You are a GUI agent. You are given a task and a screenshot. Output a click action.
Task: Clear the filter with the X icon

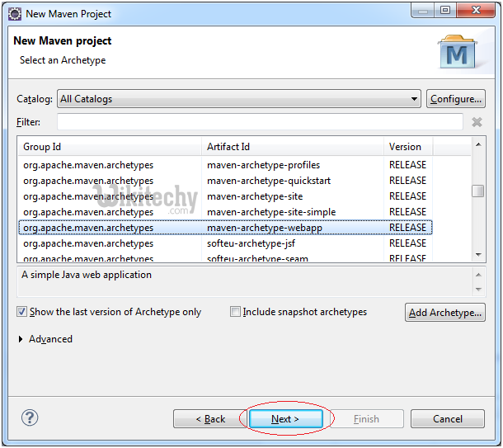pos(477,122)
